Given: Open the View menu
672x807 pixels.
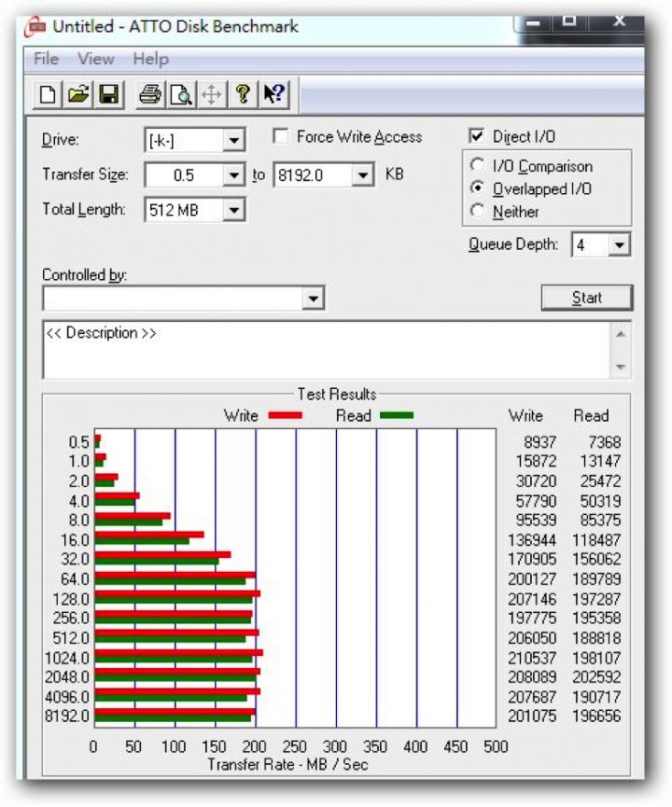Looking at the screenshot, I should pos(96,59).
